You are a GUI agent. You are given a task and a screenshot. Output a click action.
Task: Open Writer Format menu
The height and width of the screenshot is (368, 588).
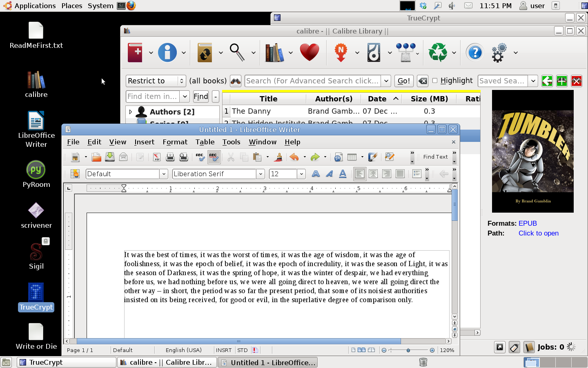(x=175, y=142)
